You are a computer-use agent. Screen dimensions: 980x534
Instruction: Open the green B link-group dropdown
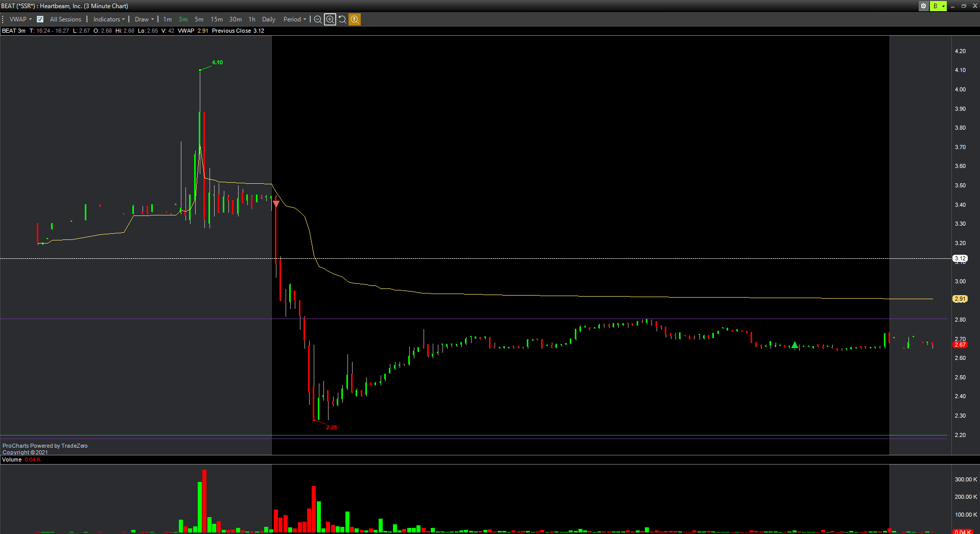939,6
